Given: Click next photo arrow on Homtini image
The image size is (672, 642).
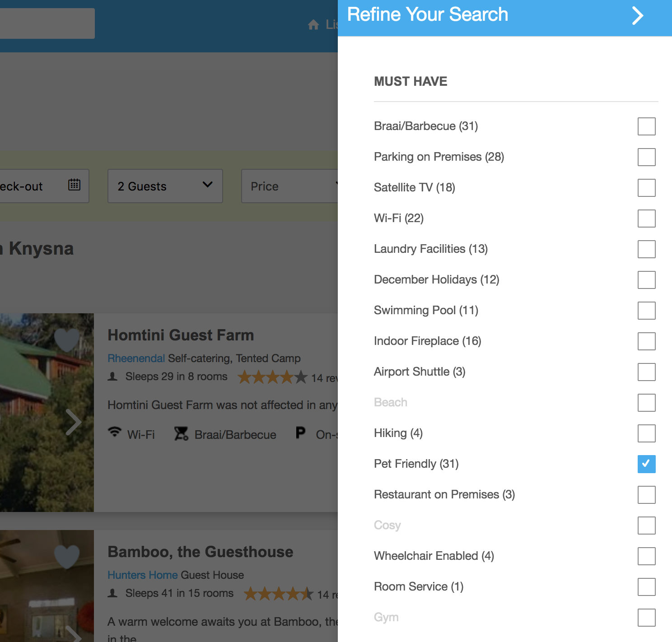Looking at the screenshot, I should (73, 422).
